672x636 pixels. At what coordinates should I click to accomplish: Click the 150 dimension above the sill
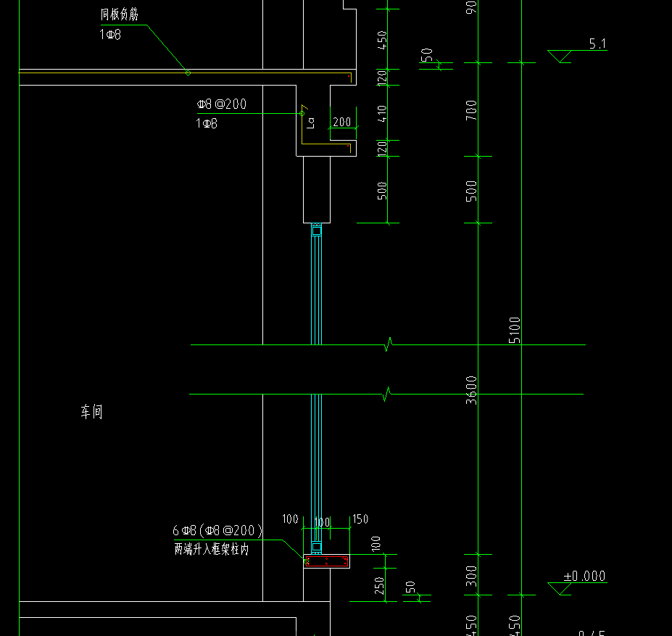pyautogui.click(x=360, y=519)
